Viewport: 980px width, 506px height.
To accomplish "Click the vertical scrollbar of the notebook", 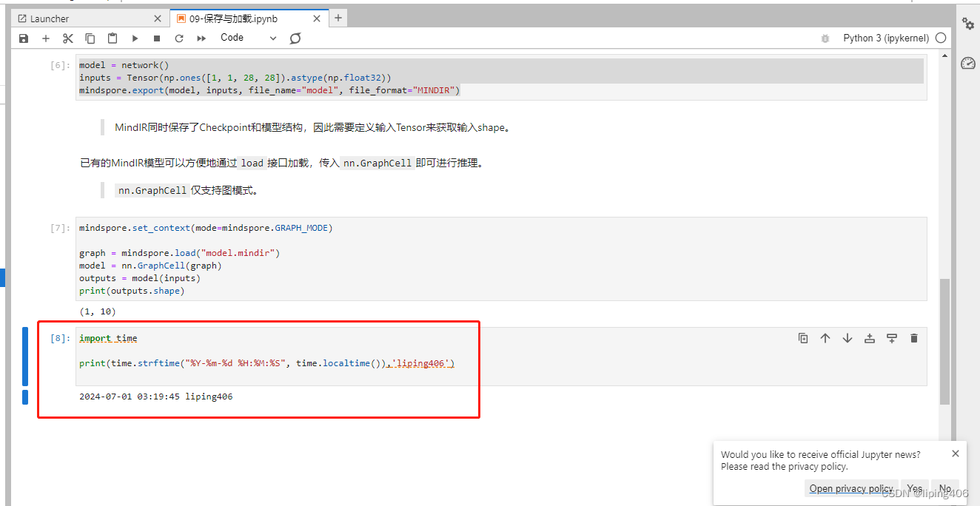I will 944,341.
